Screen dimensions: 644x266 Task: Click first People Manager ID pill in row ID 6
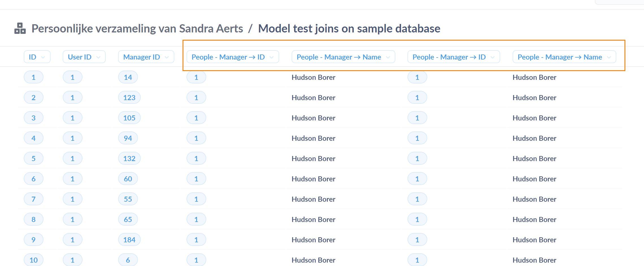point(196,179)
